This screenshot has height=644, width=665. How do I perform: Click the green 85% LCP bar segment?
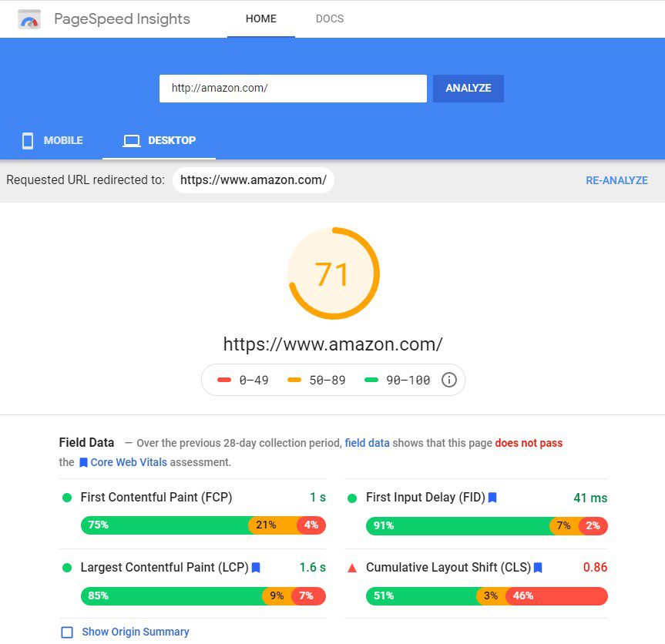(x=172, y=595)
